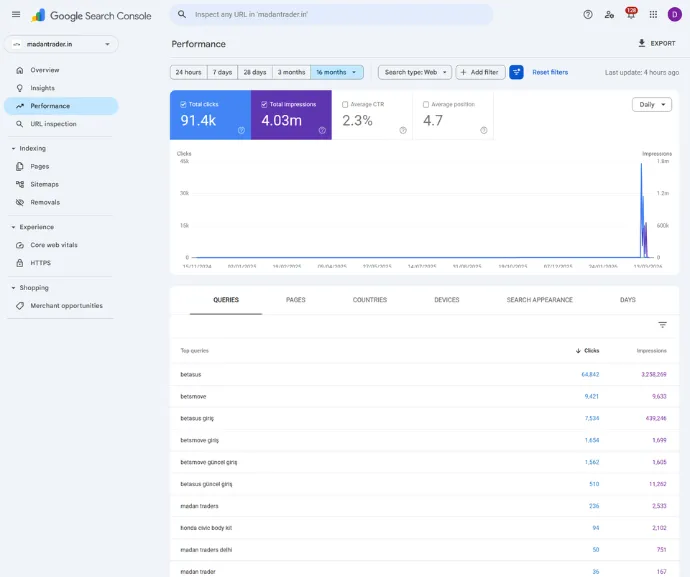Open the hamburger main menu

16,15
